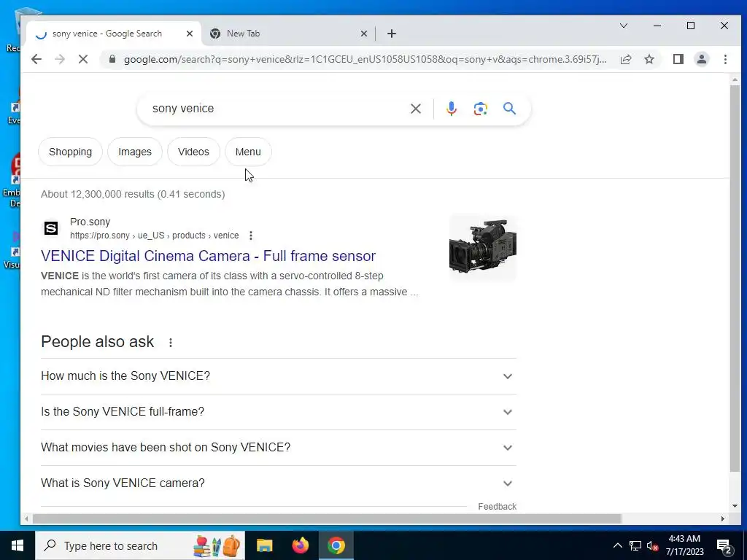Click the Windows taskbar search box
Screen dimensions: 747x560
point(140,545)
